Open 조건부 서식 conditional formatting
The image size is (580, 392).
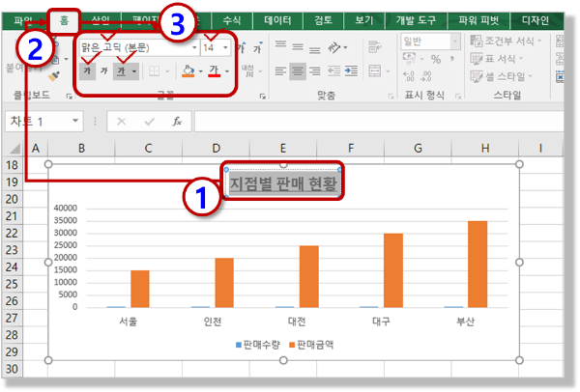pos(506,41)
